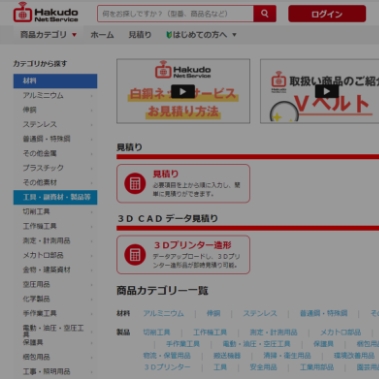Image resolution: width=379 pixels, height=379 pixels.
Task: Play the Vベルト product video
Action: (327, 91)
